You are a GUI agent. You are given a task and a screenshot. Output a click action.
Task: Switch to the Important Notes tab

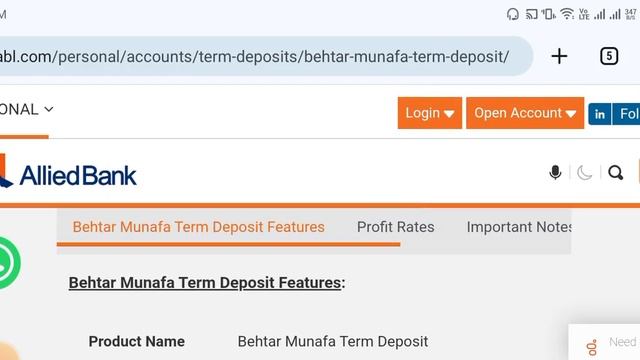pyautogui.click(x=519, y=227)
